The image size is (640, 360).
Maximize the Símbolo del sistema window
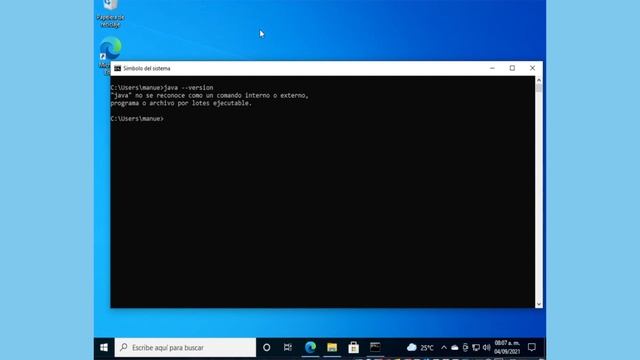pyautogui.click(x=512, y=68)
